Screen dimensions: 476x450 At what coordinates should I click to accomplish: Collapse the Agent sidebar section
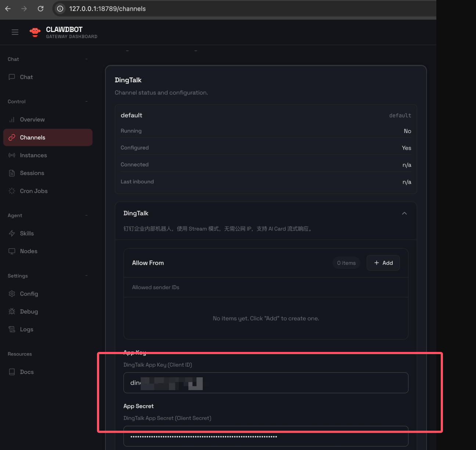pos(87,215)
